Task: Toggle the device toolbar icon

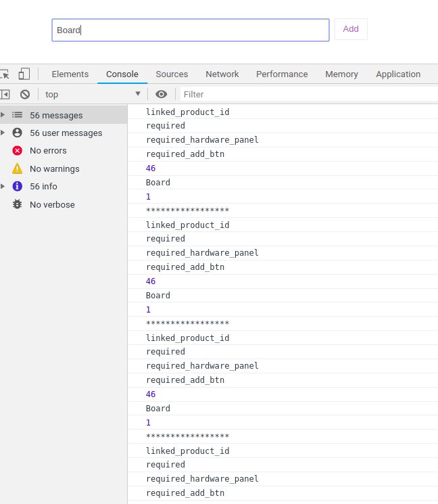Action: [24, 74]
